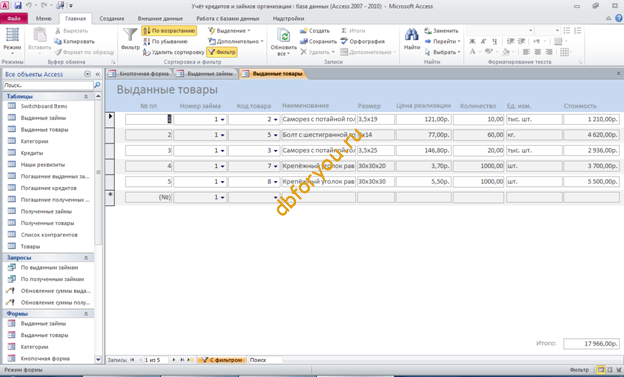The width and height of the screenshot is (624, 377).
Task: Open the Выделение filter dropdown
Action: (230, 31)
